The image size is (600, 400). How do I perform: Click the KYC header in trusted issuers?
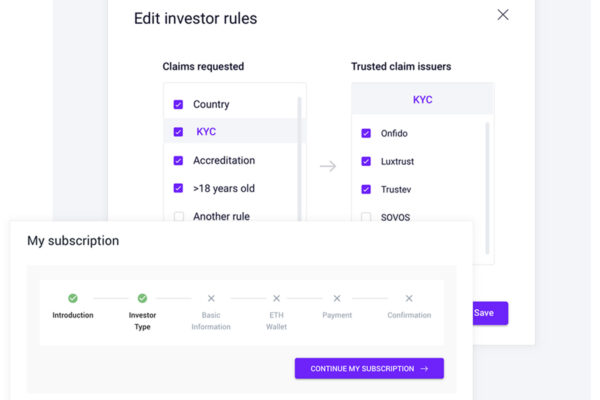422,100
